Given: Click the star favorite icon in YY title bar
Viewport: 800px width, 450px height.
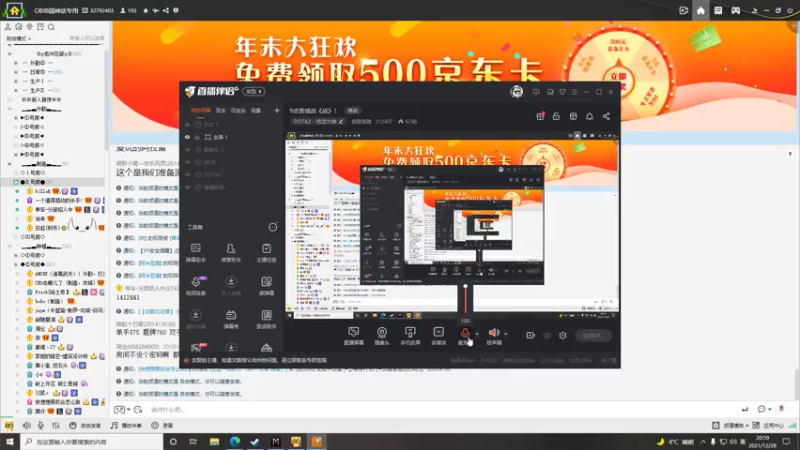Looking at the screenshot, I should (145, 10).
